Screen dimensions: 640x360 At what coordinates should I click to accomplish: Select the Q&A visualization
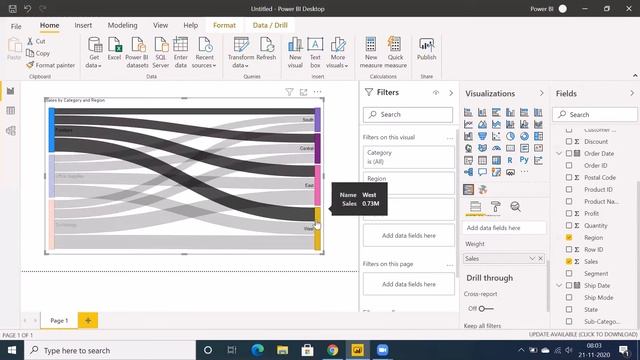point(482,172)
